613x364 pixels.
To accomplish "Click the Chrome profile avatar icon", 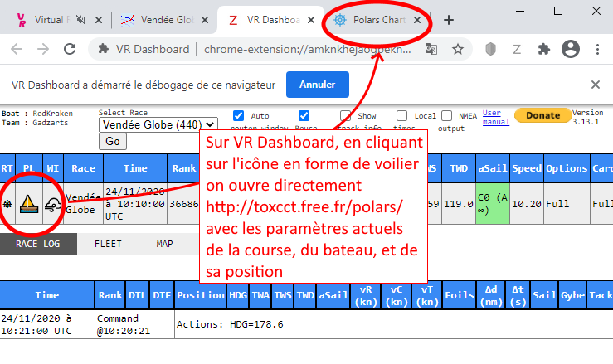I will (x=570, y=50).
